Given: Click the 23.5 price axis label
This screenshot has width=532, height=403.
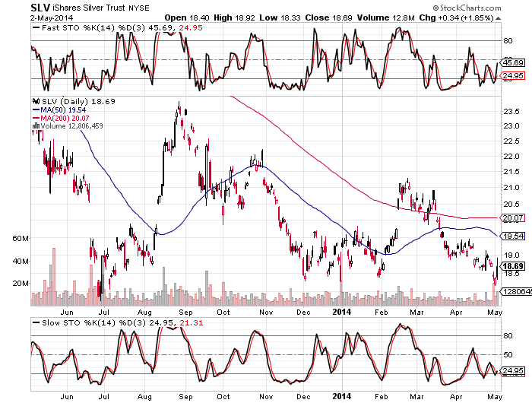Looking at the screenshot, I should pyautogui.click(x=511, y=112).
